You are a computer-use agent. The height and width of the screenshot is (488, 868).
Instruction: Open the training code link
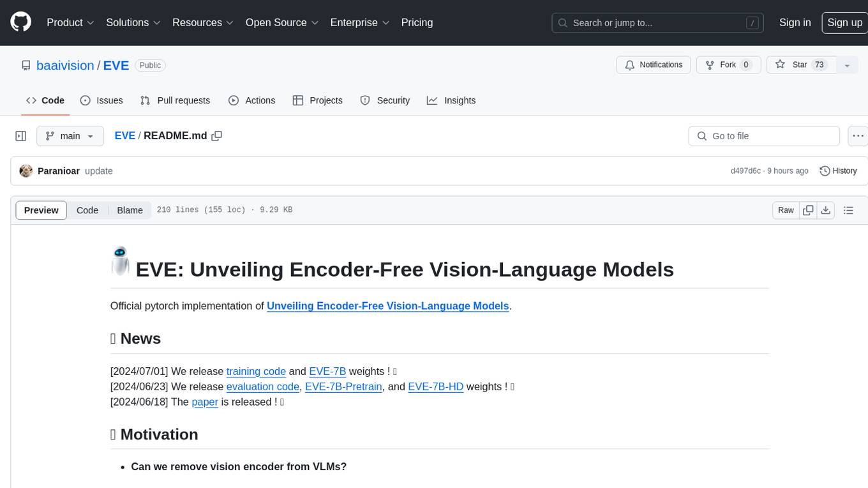256,371
